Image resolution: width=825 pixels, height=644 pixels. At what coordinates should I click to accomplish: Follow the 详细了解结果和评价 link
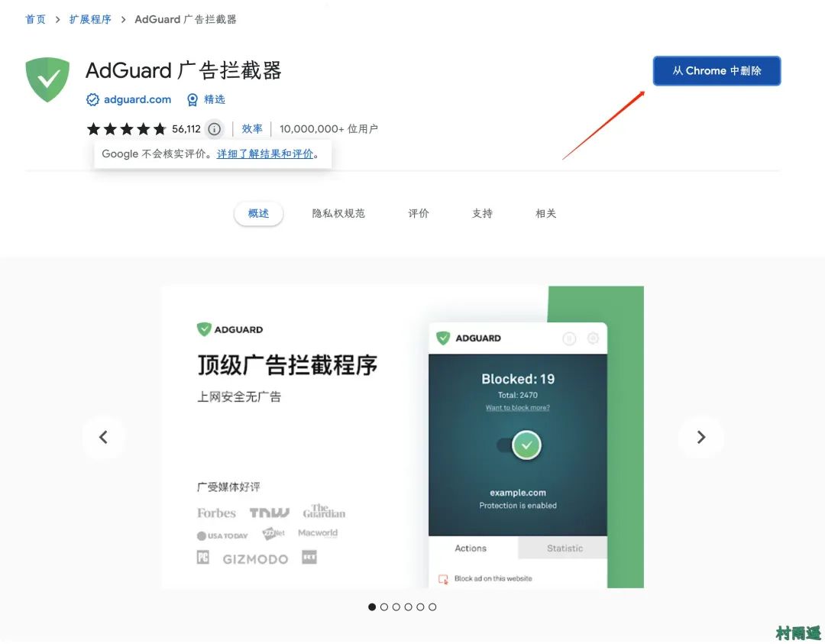tap(265, 154)
